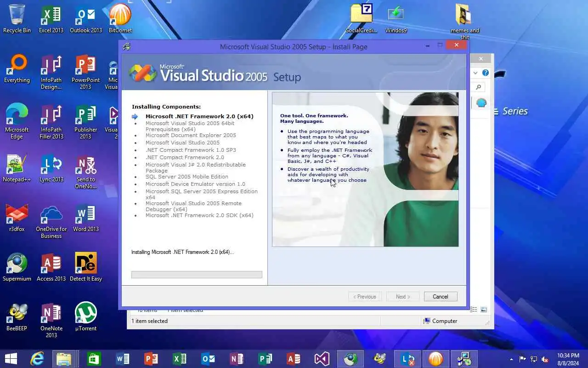Open help in the Explorer window behind
Screen dimensions: 588x368
pos(485,73)
